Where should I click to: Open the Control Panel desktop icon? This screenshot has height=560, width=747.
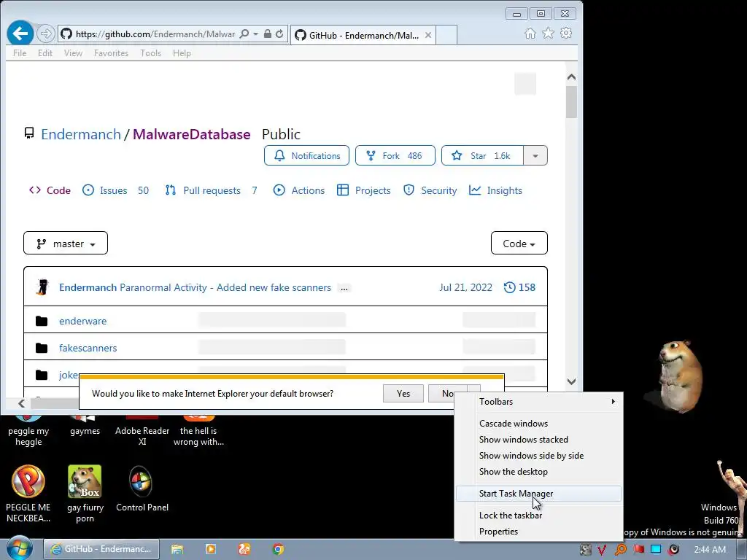point(142,489)
